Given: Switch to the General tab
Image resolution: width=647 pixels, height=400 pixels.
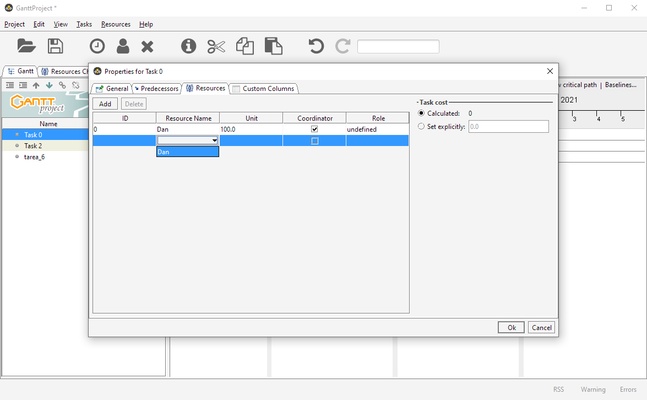Looking at the screenshot, I should [x=112, y=89].
